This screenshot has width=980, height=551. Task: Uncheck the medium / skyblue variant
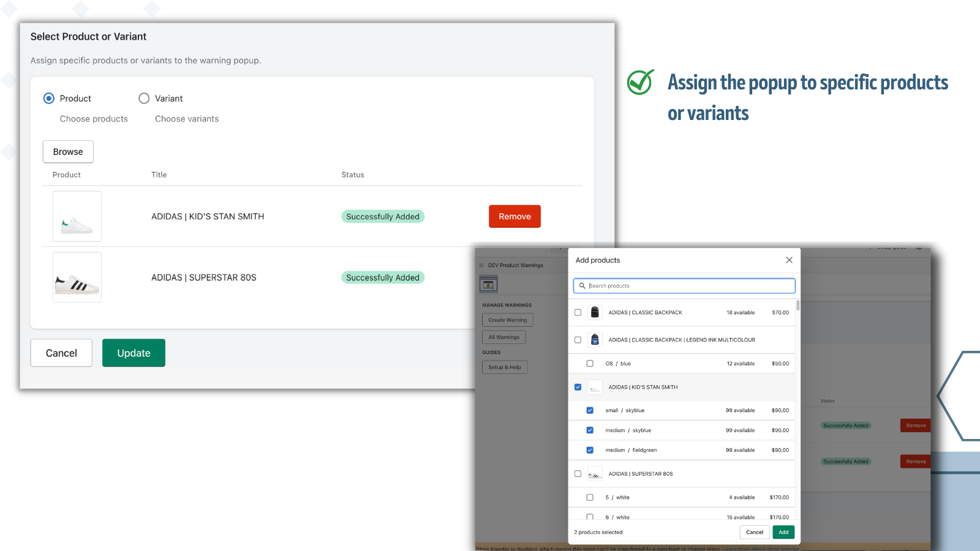(590, 430)
